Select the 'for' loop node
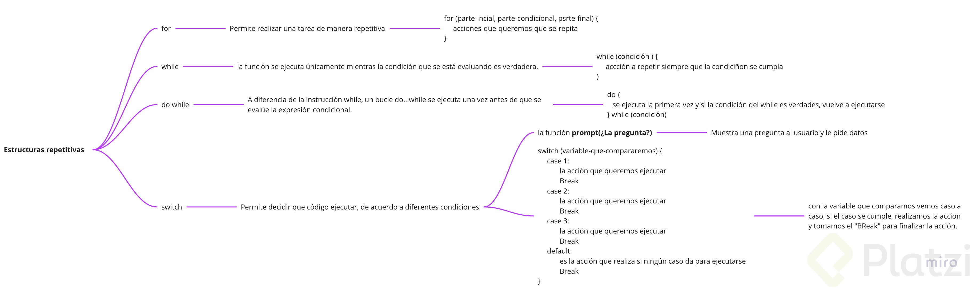Image resolution: width=980 pixels, height=290 pixels. 163,26
